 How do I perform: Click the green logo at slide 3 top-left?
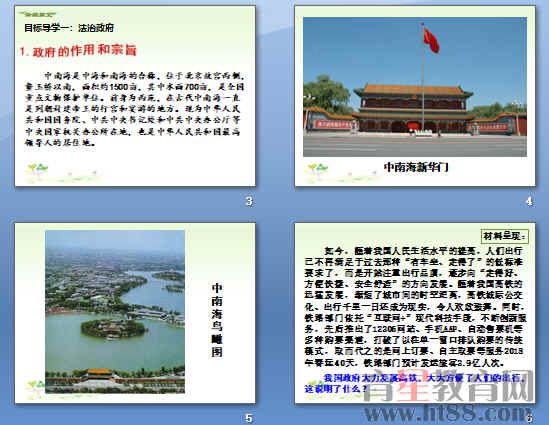[x=37, y=14]
